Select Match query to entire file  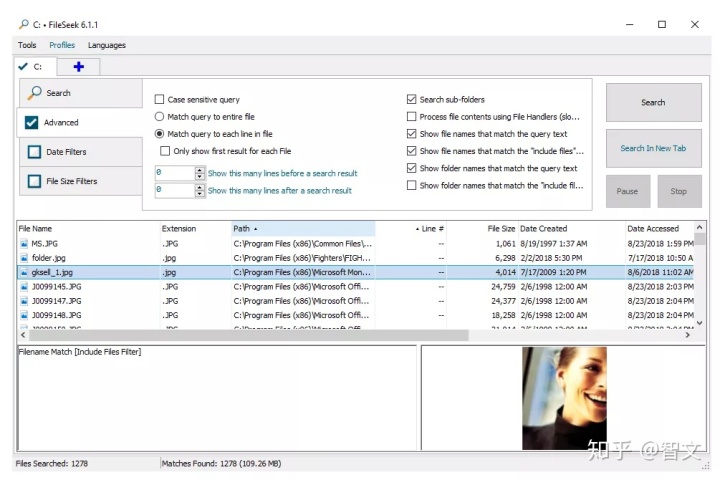tap(159, 117)
